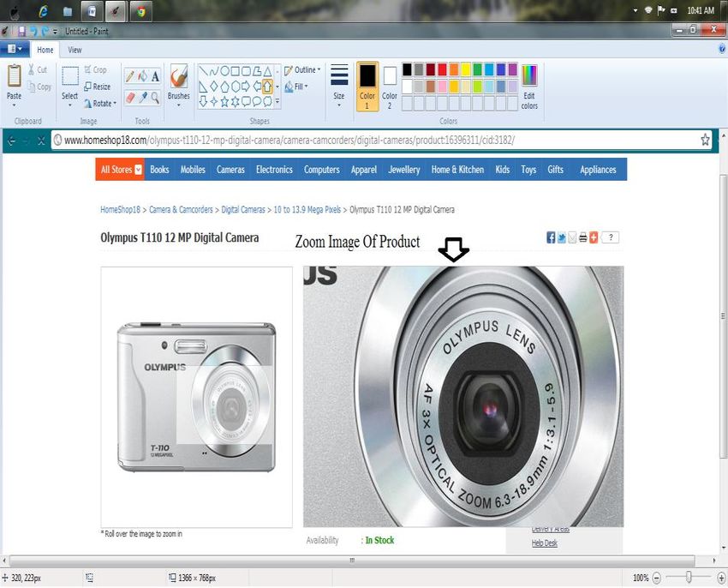This screenshot has height=588, width=728.
Task: Click Zoom in plus button in status bar
Action: 721,578
